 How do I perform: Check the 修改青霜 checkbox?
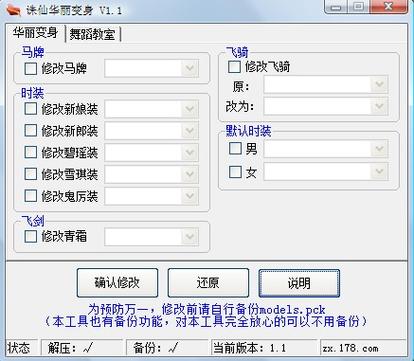31,236
